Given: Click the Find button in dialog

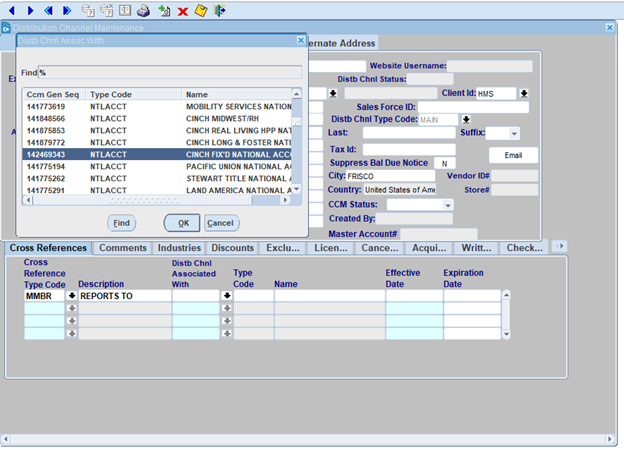Looking at the screenshot, I should [121, 223].
